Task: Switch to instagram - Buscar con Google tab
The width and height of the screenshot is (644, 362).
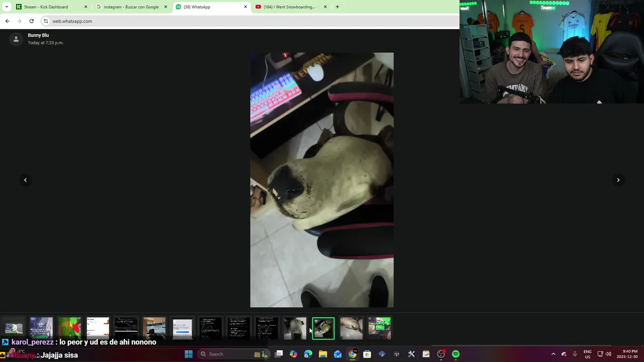Action: click(131, 7)
